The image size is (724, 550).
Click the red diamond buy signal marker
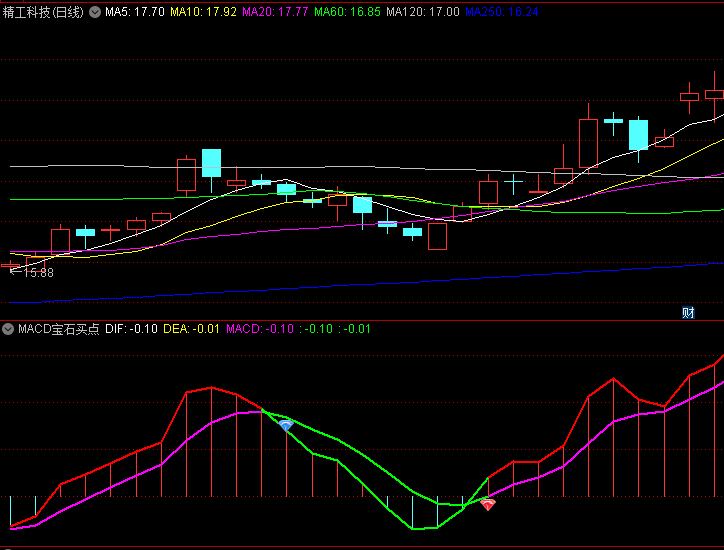[x=487, y=505]
